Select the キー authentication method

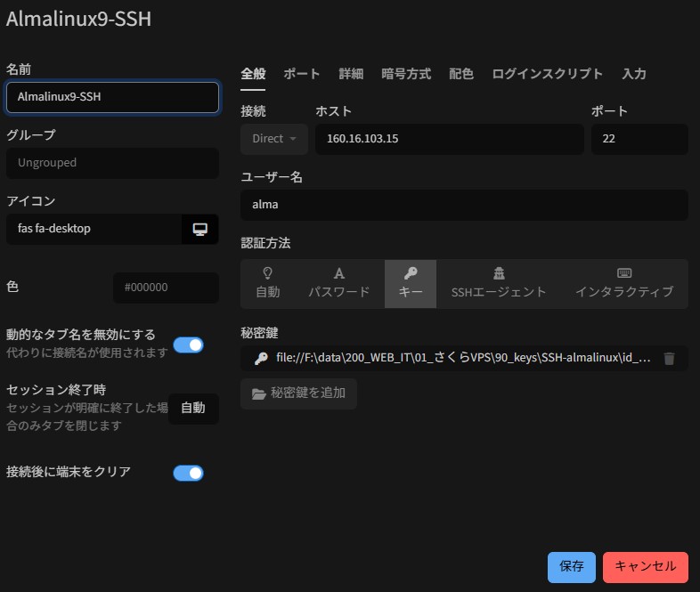click(411, 283)
